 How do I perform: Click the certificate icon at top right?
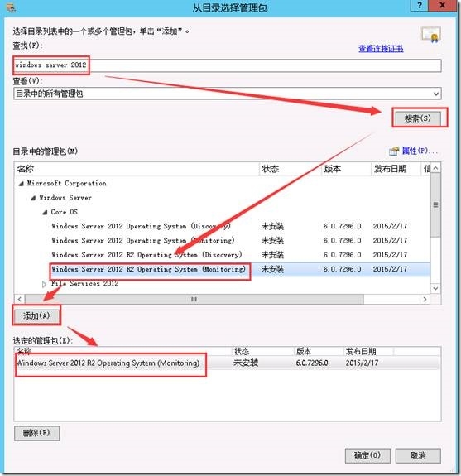(x=431, y=35)
